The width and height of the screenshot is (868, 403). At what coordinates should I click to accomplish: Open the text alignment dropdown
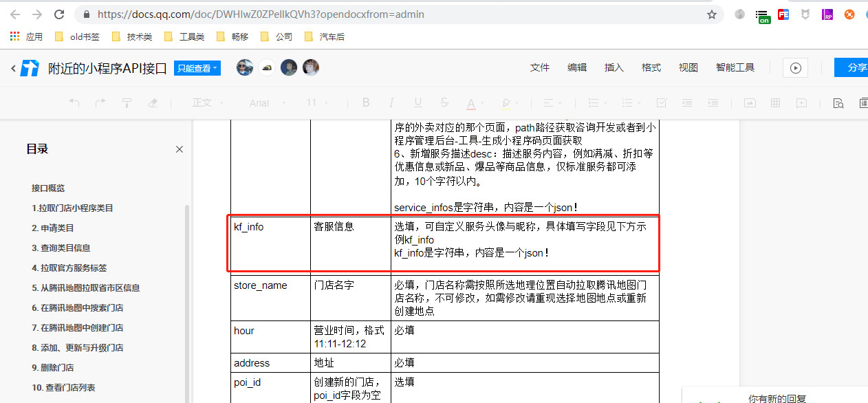(x=552, y=102)
